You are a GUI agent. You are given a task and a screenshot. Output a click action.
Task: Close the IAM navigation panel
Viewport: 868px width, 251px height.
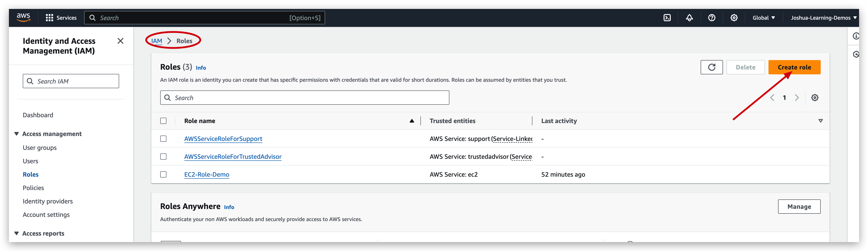(x=120, y=41)
